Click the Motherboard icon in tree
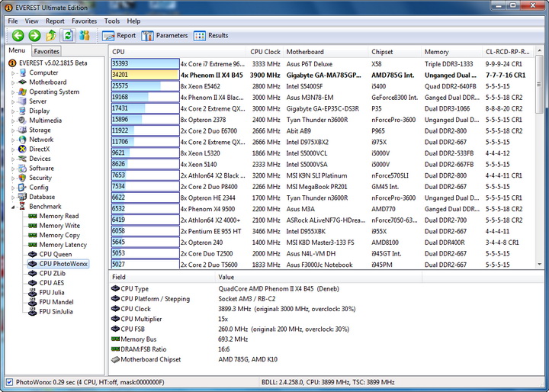549x392 pixels. click(x=23, y=82)
